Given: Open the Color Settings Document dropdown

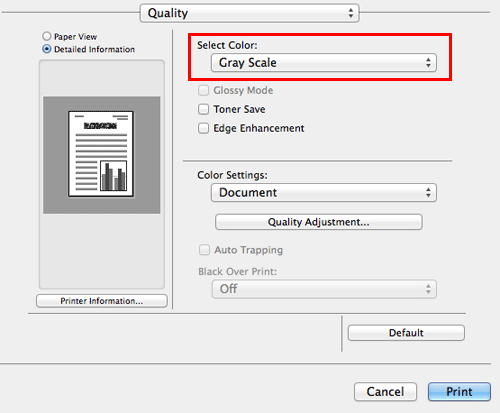Looking at the screenshot, I should tap(324, 192).
